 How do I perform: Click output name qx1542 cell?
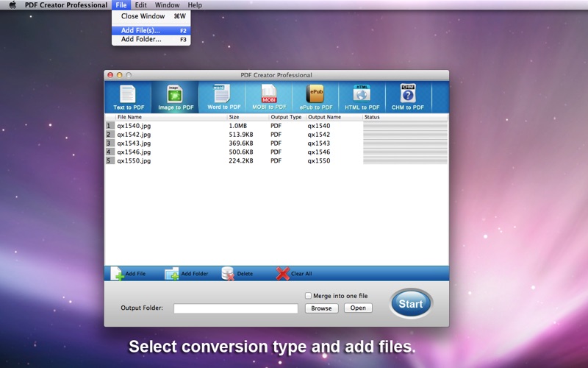pyautogui.click(x=319, y=135)
